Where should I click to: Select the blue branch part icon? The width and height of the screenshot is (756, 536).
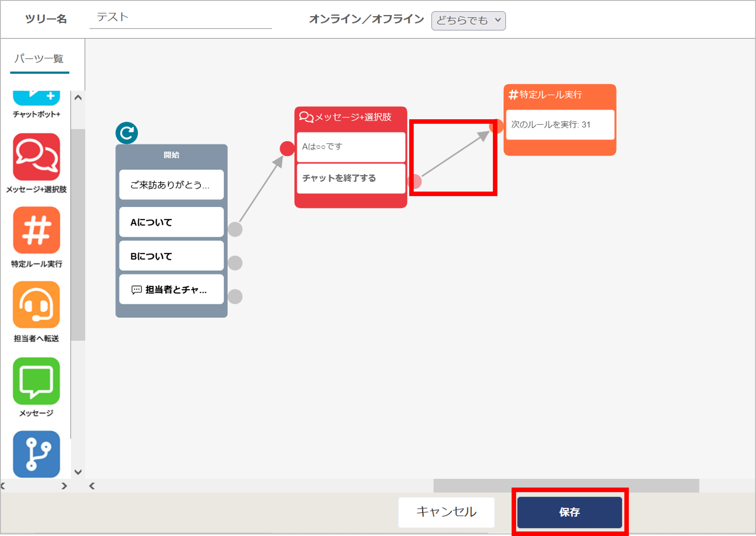36,454
